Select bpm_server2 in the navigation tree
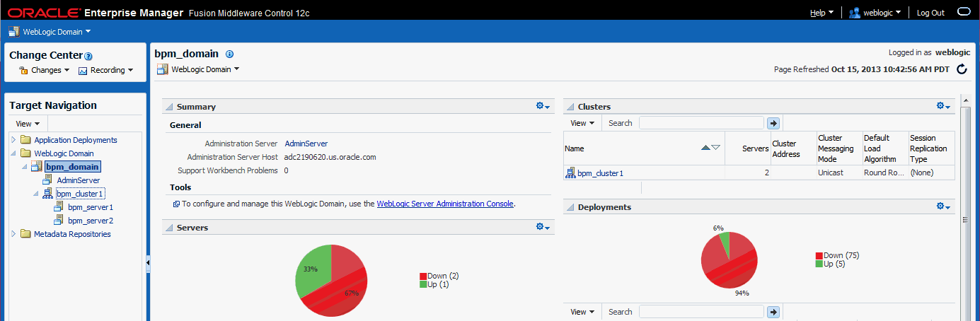This screenshot has width=980, height=321. click(91, 221)
